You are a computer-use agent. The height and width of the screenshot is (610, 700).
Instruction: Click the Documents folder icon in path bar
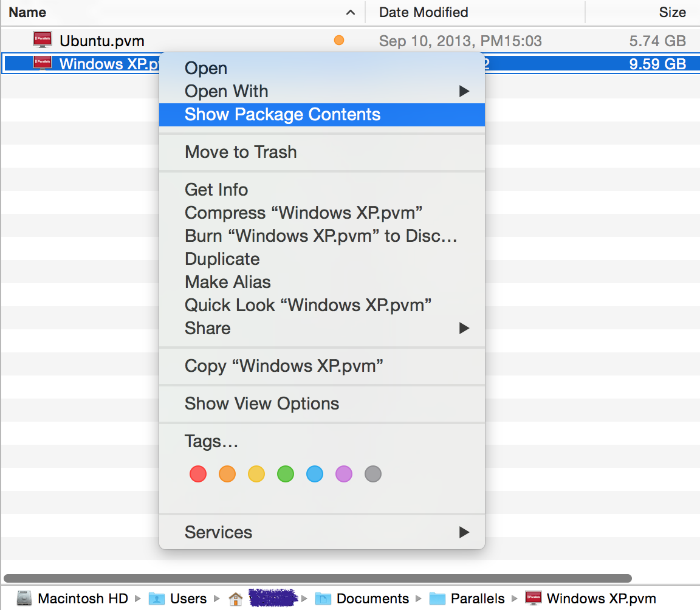tap(323, 598)
